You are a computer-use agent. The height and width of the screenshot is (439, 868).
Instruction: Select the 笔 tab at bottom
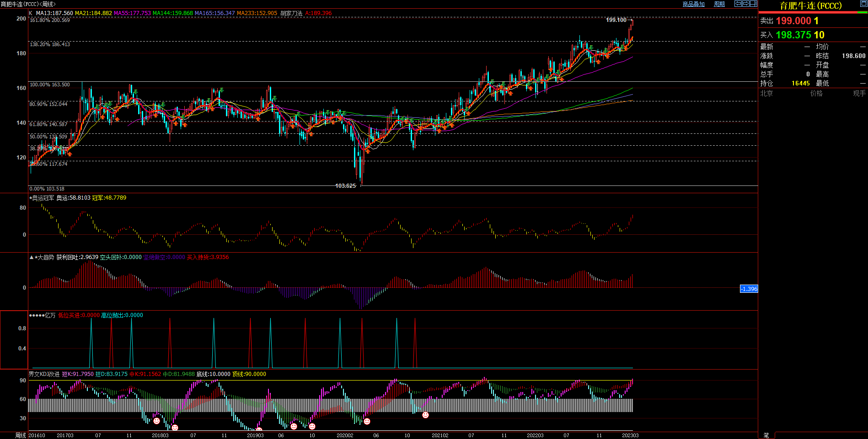tap(766, 435)
